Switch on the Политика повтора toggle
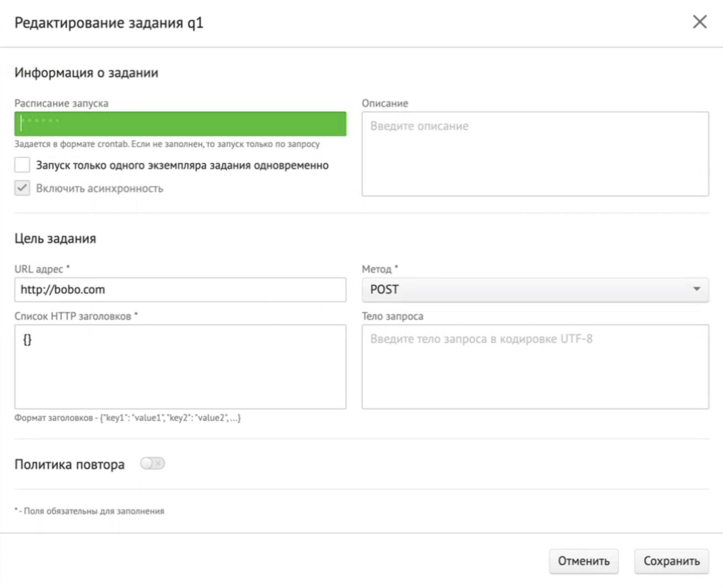 click(x=152, y=463)
